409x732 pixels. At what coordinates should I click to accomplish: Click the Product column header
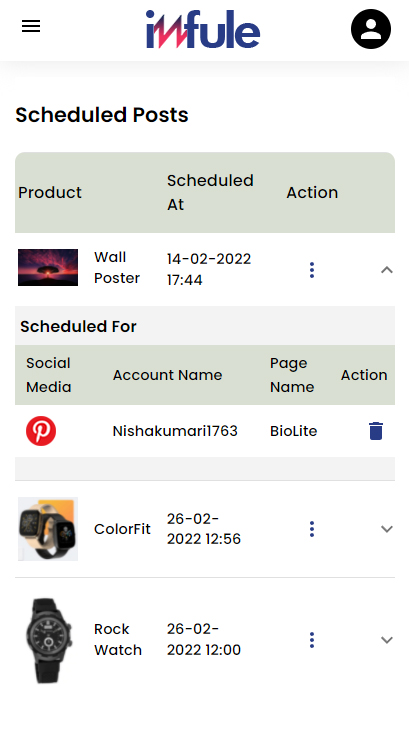pos(50,192)
